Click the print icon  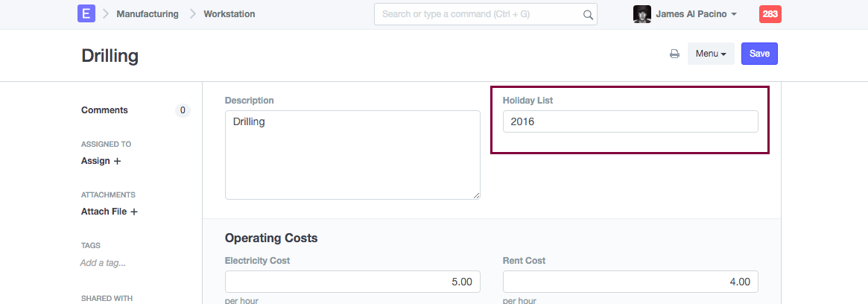[674, 54]
